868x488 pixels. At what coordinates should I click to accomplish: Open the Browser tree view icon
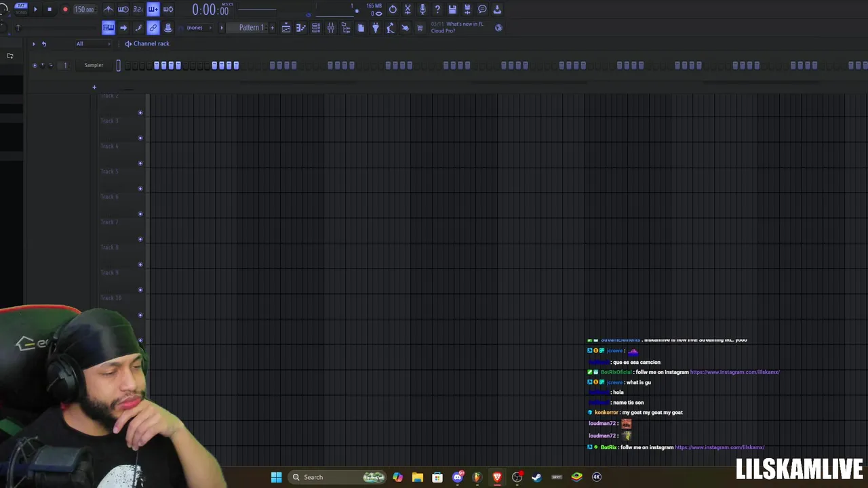pyautogui.click(x=346, y=28)
